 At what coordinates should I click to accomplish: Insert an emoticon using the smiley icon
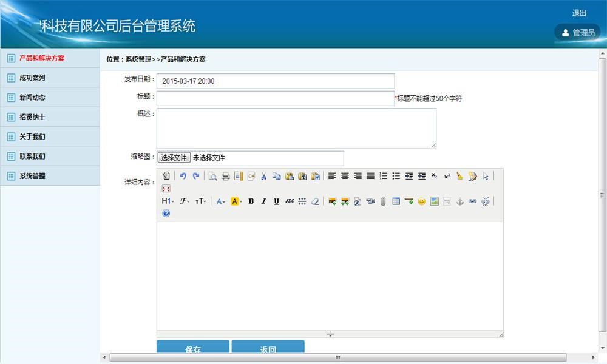coord(422,201)
